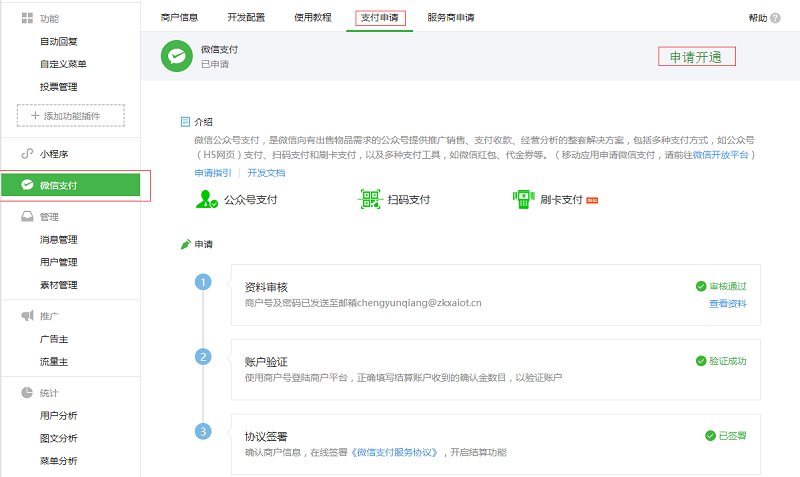
Task: Click the 添加功能插件 button
Action: (71, 115)
